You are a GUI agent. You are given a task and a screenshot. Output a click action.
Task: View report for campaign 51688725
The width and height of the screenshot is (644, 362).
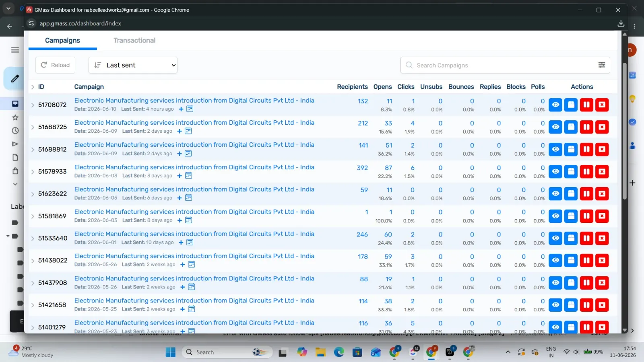555,127
